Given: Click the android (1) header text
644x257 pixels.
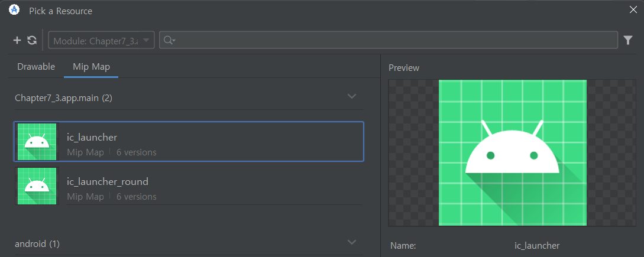Looking at the screenshot, I should point(37,244).
